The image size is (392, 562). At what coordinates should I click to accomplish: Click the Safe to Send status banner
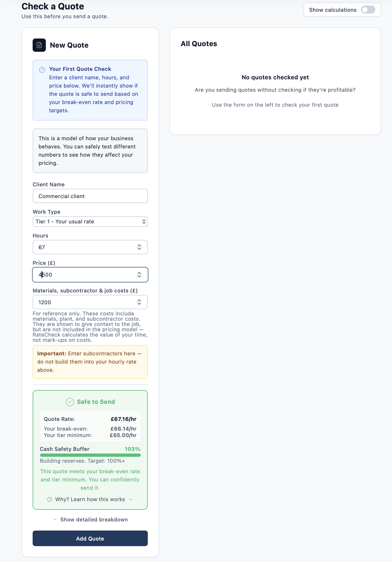tap(90, 402)
